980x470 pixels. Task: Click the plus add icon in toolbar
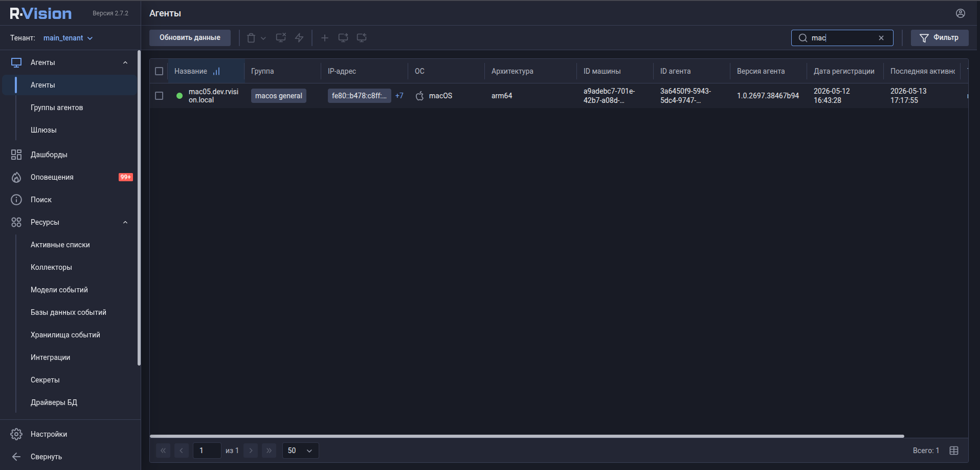[x=325, y=38]
